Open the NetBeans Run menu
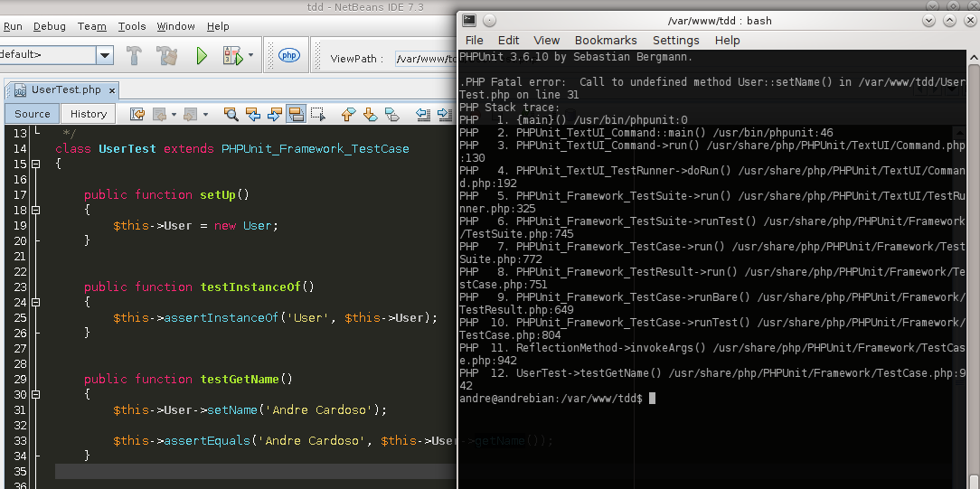980x489 pixels. click(x=13, y=26)
